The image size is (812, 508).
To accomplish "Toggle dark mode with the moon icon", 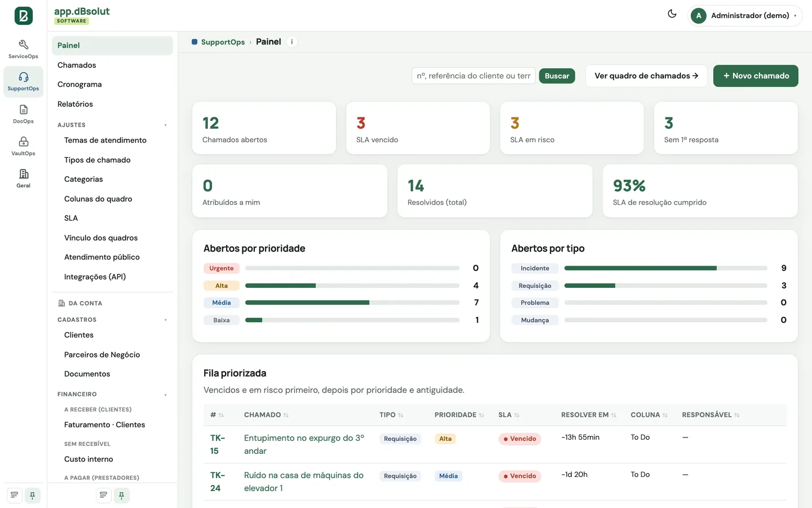I will click(x=672, y=14).
